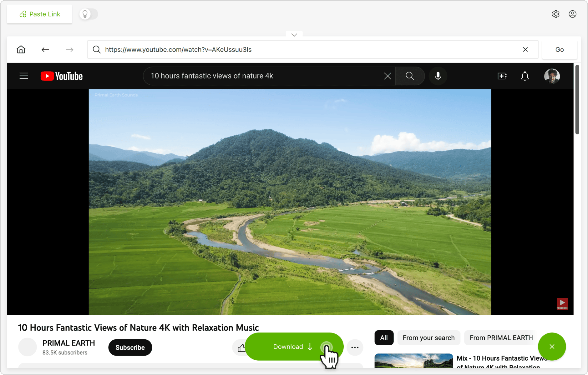Go to browser home with house icon
Image resolution: width=588 pixels, height=375 pixels.
click(x=21, y=49)
